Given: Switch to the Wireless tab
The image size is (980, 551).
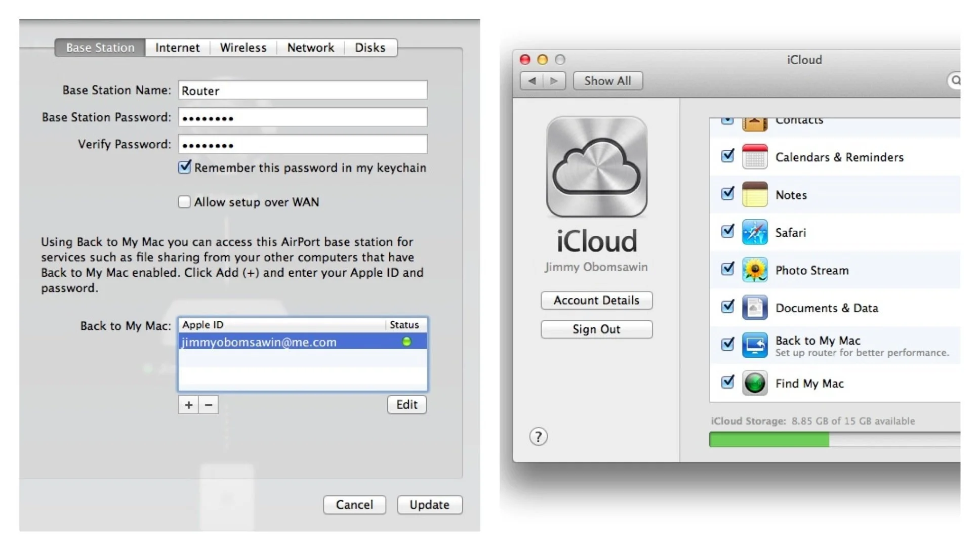Looking at the screenshot, I should pos(243,48).
